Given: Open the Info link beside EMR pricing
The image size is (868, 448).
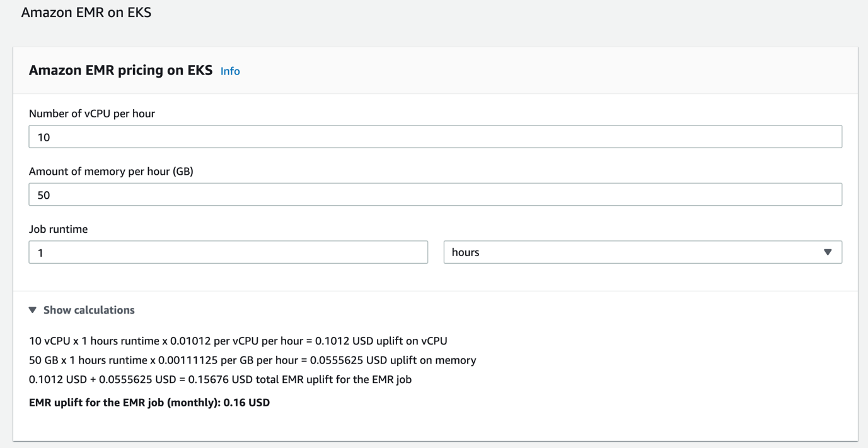Looking at the screenshot, I should point(230,71).
